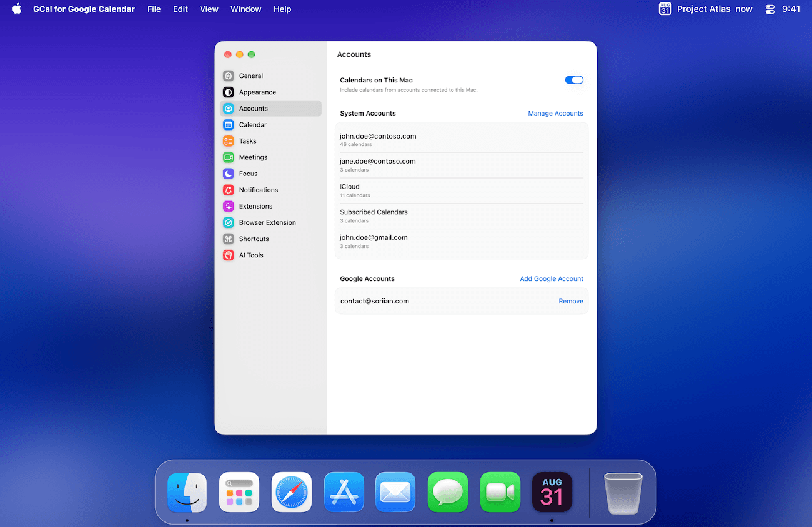The image size is (812, 527).
Task: Open Safari from the Dock
Action: click(x=292, y=492)
